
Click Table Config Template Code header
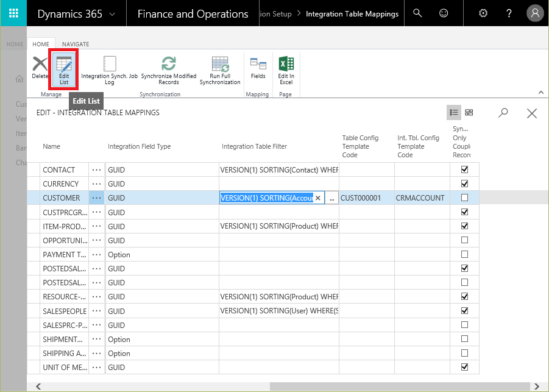360,146
